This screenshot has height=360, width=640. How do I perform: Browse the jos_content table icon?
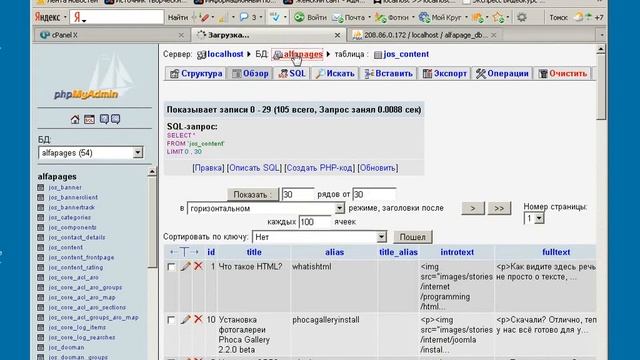pos(41,247)
